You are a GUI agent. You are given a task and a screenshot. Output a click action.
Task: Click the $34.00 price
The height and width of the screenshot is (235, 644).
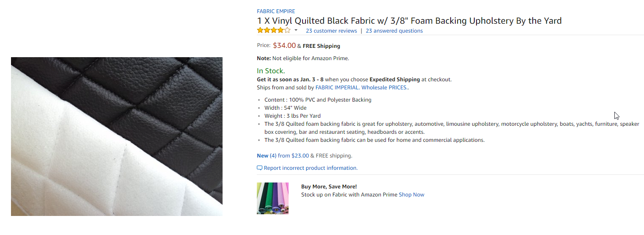[x=284, y=46]
